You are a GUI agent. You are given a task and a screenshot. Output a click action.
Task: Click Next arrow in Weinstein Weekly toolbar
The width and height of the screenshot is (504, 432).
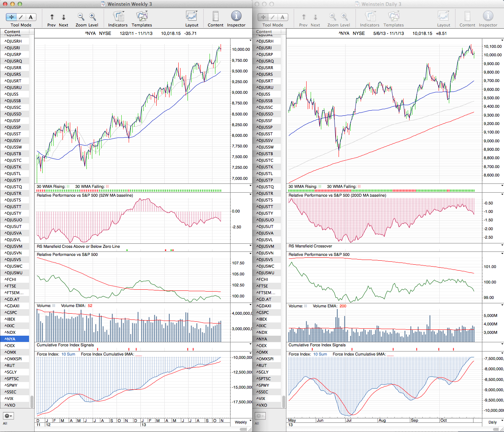pos(64,17)
